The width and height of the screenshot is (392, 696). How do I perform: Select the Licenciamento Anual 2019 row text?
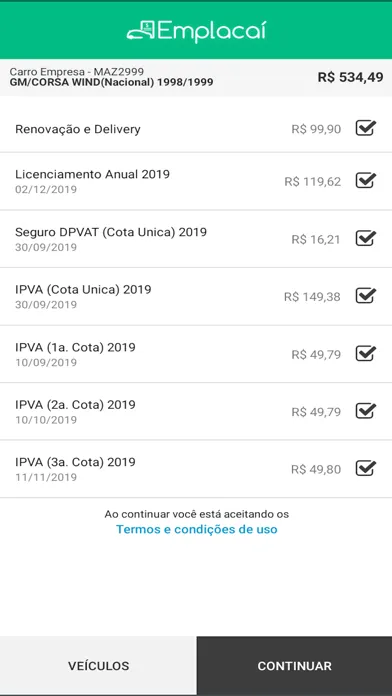click(x=92, y=174)
